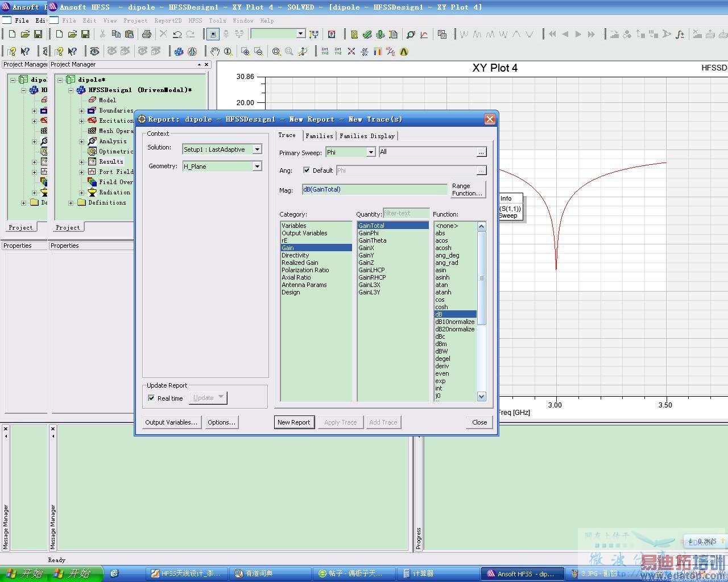The image size is (728, 582).
Task: Select the Pan hand tool icon
Action: pyautogui.click(x=214, y=52)
